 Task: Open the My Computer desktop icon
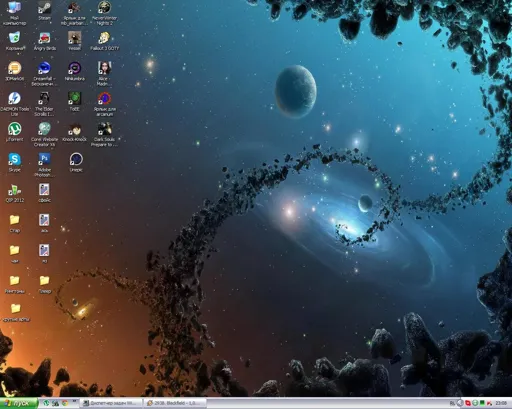(x=14, y=13)
